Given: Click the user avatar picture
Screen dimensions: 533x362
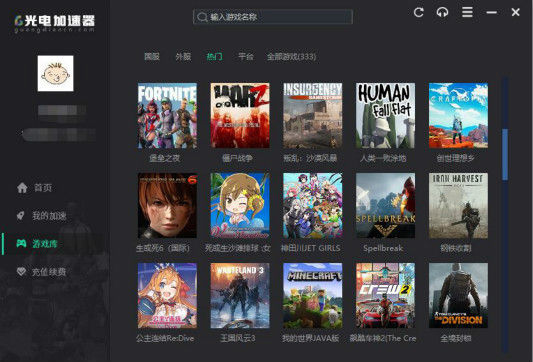Looking at the screenshot, I should point(55,73).
